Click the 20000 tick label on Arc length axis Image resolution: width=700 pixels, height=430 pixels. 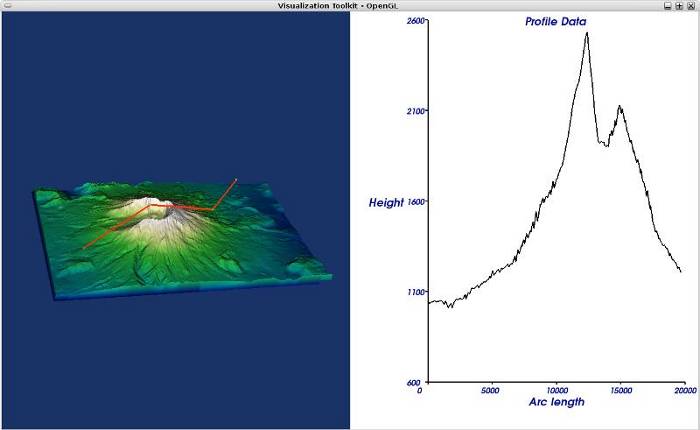click(686, 390)
